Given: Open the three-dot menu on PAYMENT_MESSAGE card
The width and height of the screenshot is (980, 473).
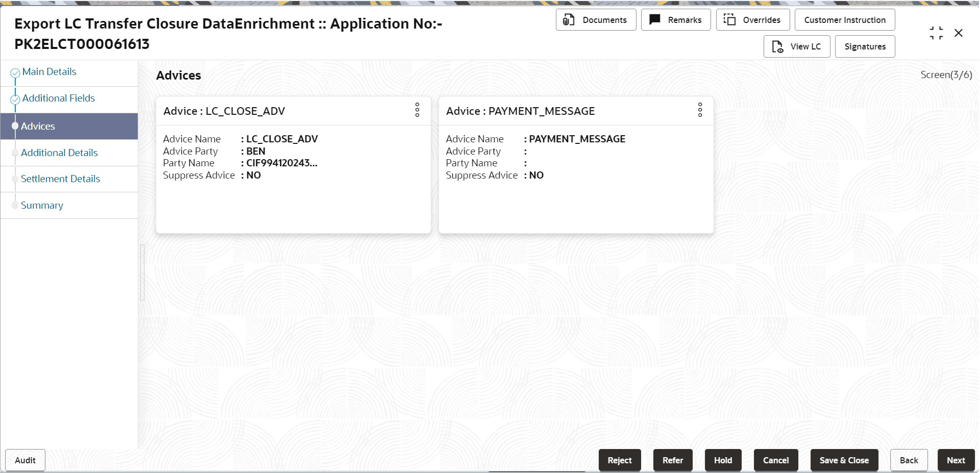Looking at the screenshot, I should pyautogui.click(x=700, y=110).
